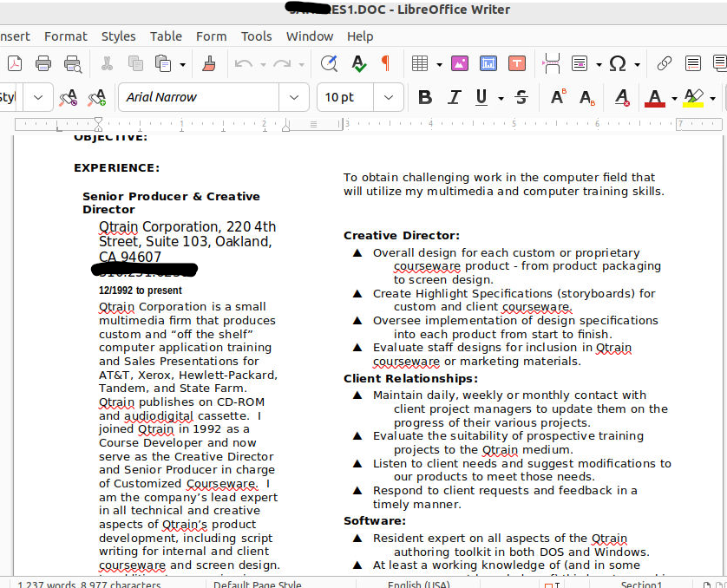Insert image from toolbar

tap(460, 63)
